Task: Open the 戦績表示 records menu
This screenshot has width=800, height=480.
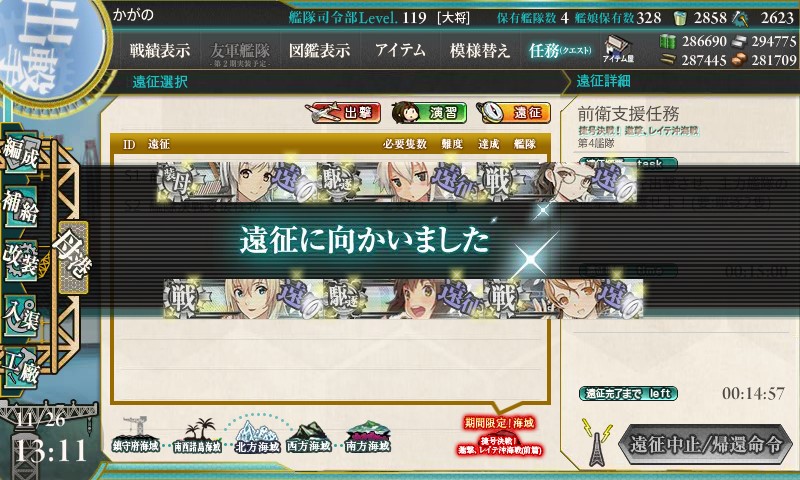Action: 160,50
